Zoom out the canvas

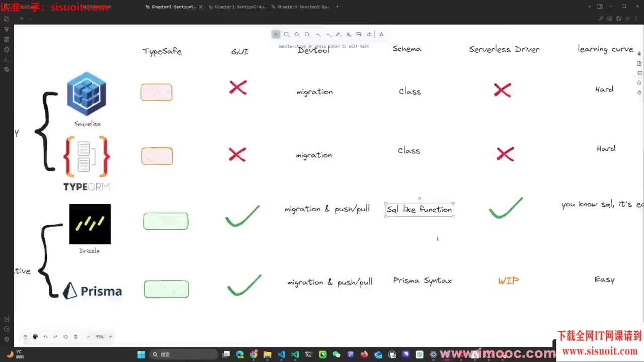tap(89, 337)
